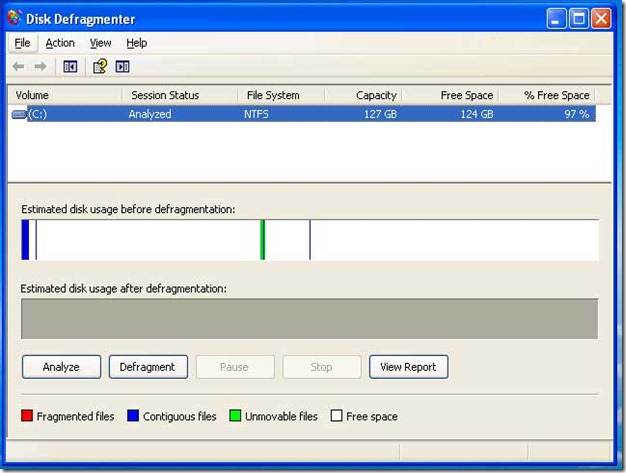Screen dimensions: 626x473
Task: Select the (C:) drive icon
Action: 19,114
